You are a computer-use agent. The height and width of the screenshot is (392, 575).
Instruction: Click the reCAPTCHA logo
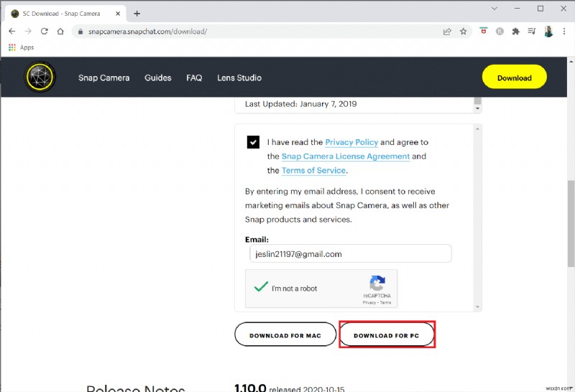point(377,283)
